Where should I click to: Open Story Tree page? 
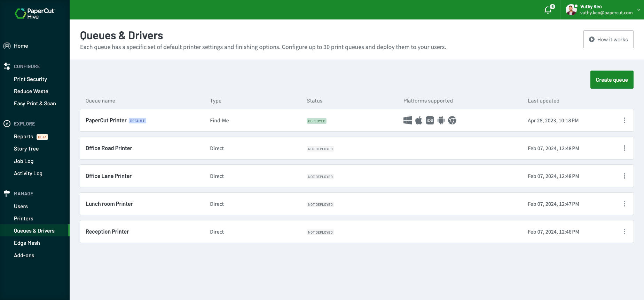coord(26,149)
